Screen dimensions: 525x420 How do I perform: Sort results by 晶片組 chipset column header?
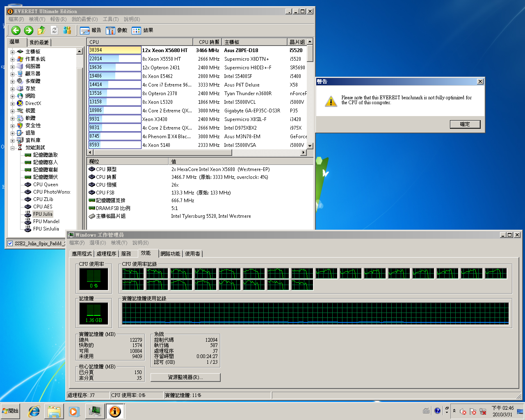pyautogui.click(x=297, y=42)
